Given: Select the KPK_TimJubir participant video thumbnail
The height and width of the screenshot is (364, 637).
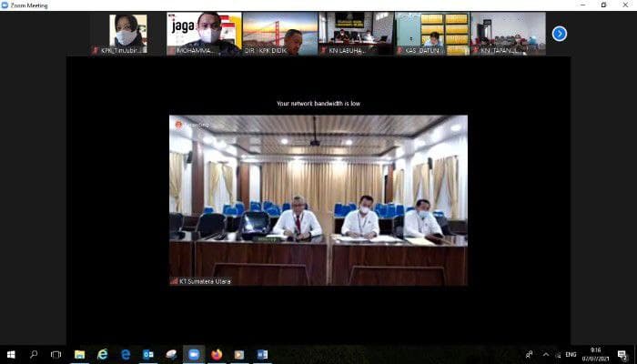Looking at the screenshot, I should [x=128, y=34].
